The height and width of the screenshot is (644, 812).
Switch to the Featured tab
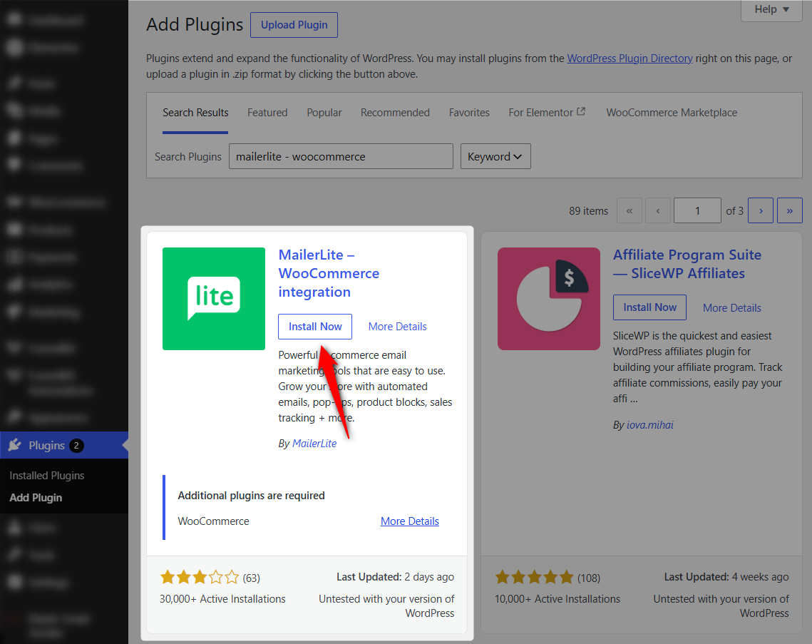[x=267, y=113]
